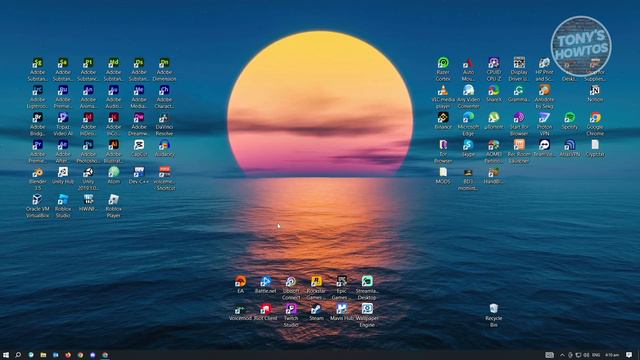Select the Battle.net icon
The height and width of the screenshot is (360, 640).
tap(266, 281)
